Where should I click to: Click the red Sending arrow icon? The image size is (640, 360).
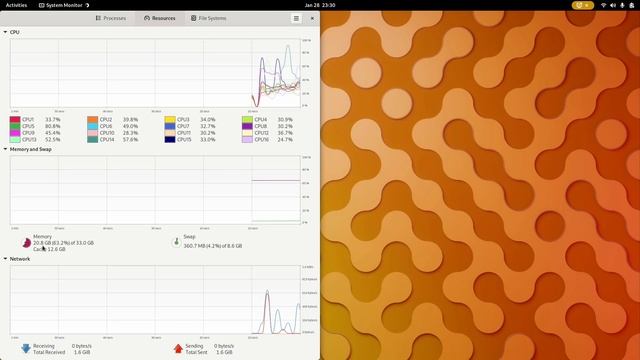point(178,349)
